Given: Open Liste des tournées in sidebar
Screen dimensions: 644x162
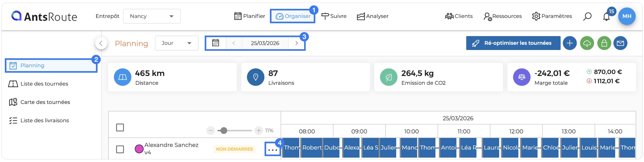Looking at the screenshot, I should 38,84.
